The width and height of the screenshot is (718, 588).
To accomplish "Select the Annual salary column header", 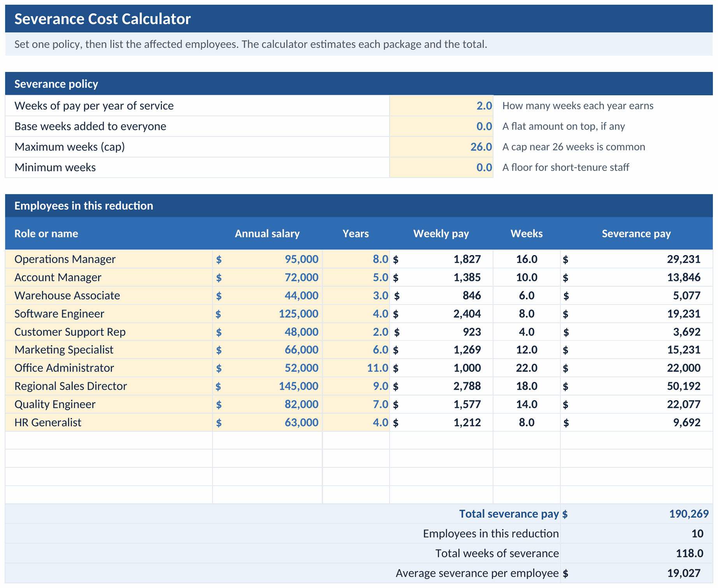I will pos(267,233).
